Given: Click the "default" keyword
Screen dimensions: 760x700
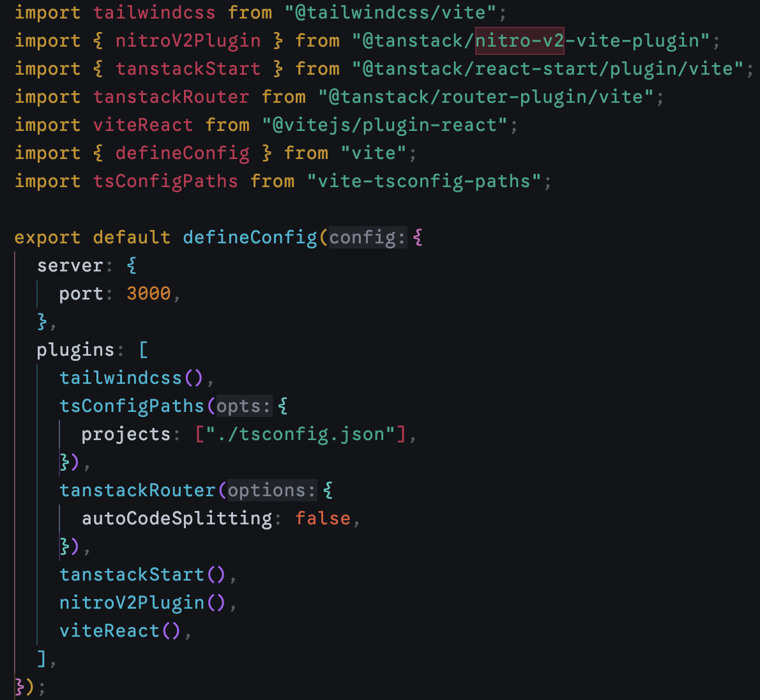Looking at the screenshot, I should pyautogui.click(x=132, y=238).
